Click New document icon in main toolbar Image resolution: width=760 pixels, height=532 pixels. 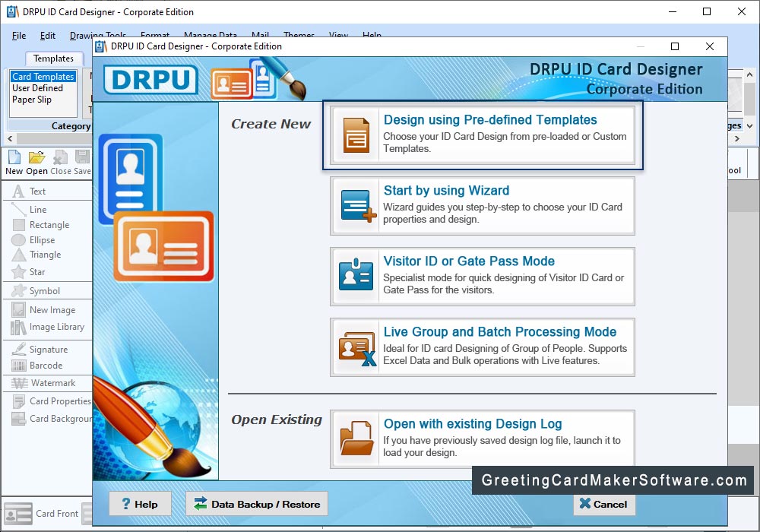pyautogui.click(x=14, y=157)
